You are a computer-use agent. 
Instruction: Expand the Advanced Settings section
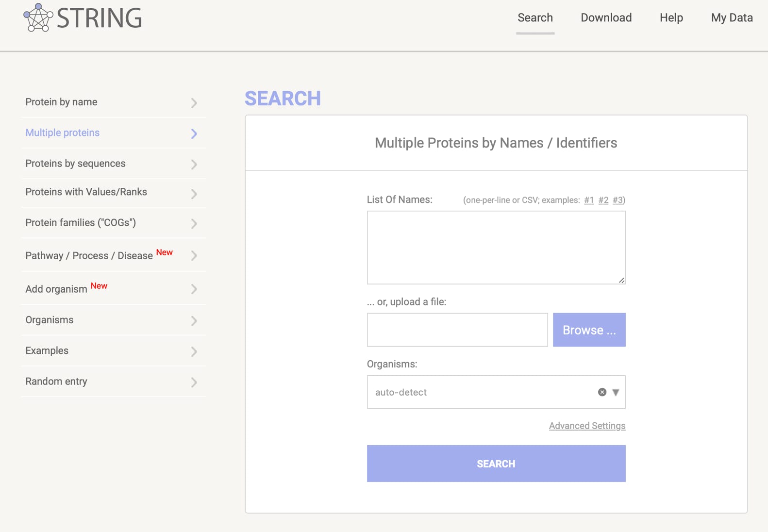pos(587,426)
